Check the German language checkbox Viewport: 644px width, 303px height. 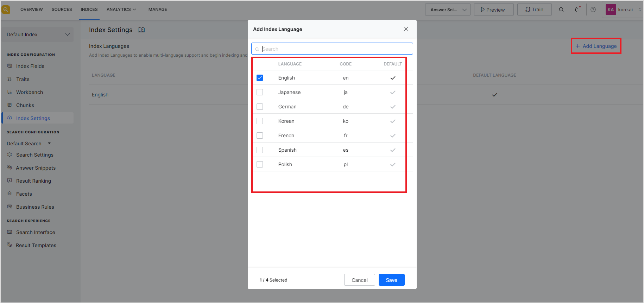coord(260,107)
